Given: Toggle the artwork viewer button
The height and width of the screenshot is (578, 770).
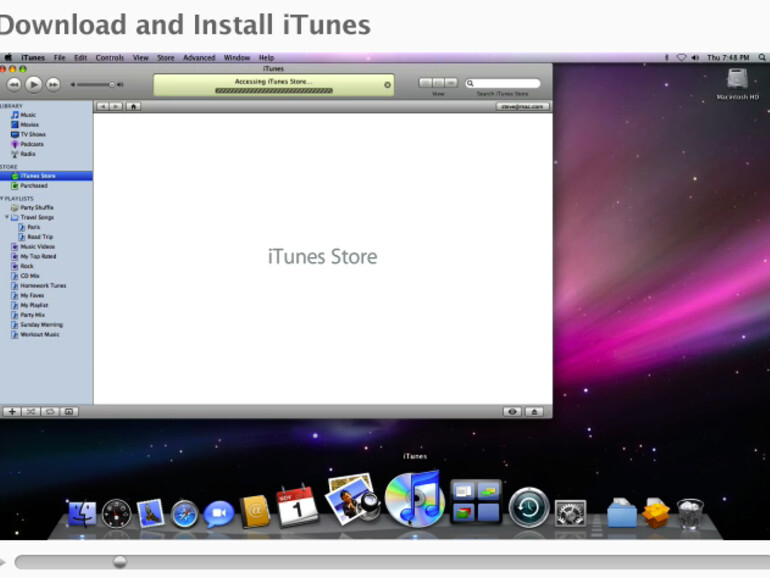Looking at the screenshot, I should [x=69, y=412].
